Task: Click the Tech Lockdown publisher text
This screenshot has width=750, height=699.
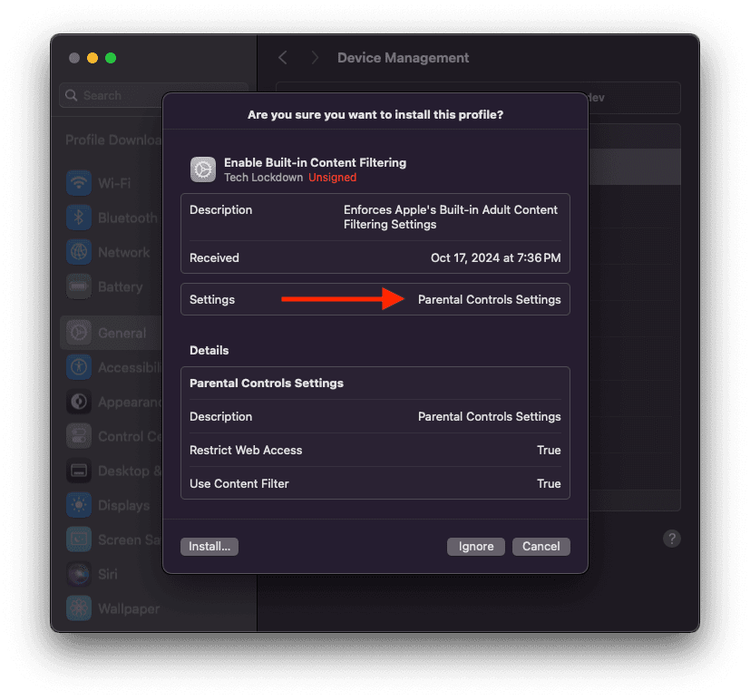Action: pos(264,178)
